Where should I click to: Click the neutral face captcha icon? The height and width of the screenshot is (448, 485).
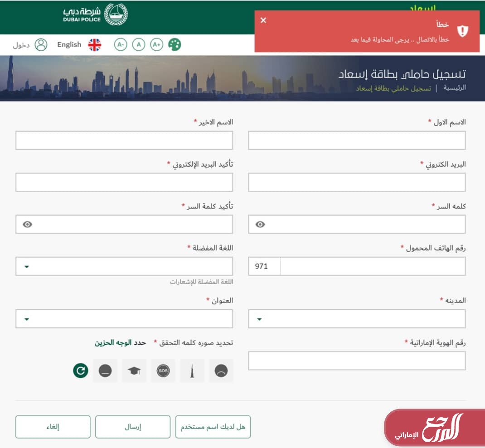[105, 371]
